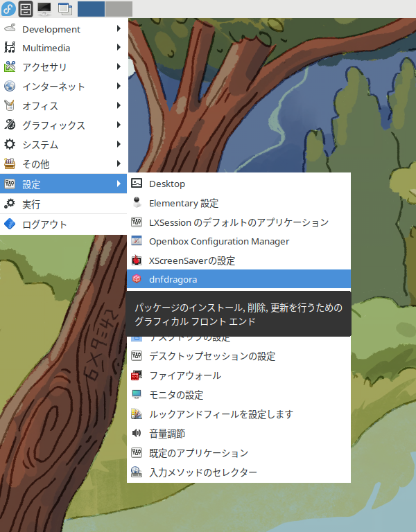Click the show desktop windows icon
This screenshot has width=416, height=532.
click(x=65, y=8)
